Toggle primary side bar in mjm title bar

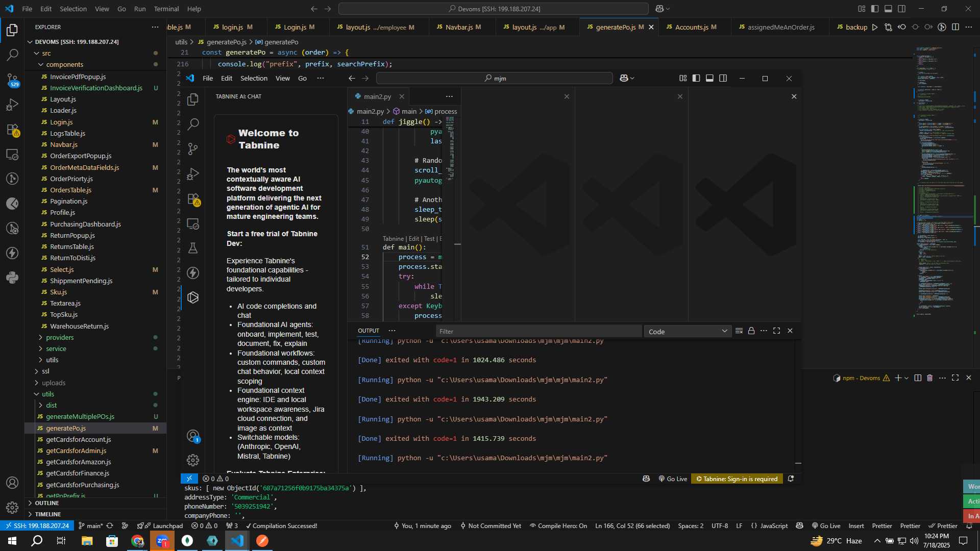(x=696, y=78)
